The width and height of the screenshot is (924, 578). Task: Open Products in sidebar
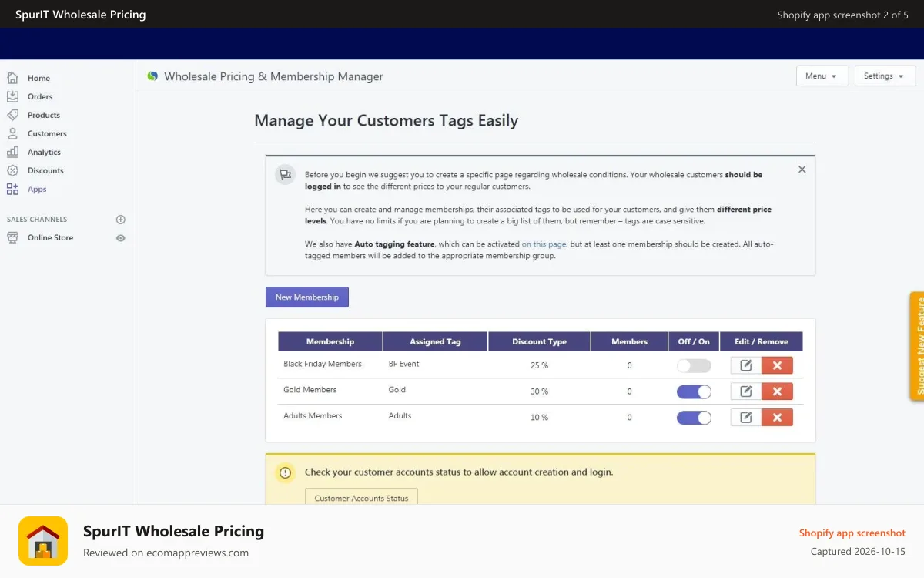tap(44, 115)
